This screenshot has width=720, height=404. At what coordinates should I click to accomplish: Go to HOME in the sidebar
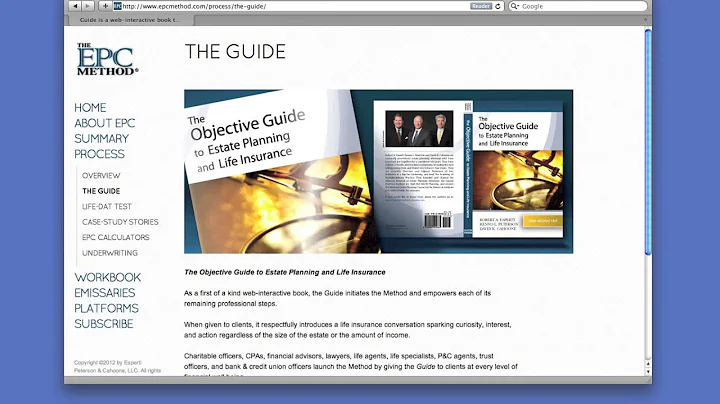click(90, 107)
